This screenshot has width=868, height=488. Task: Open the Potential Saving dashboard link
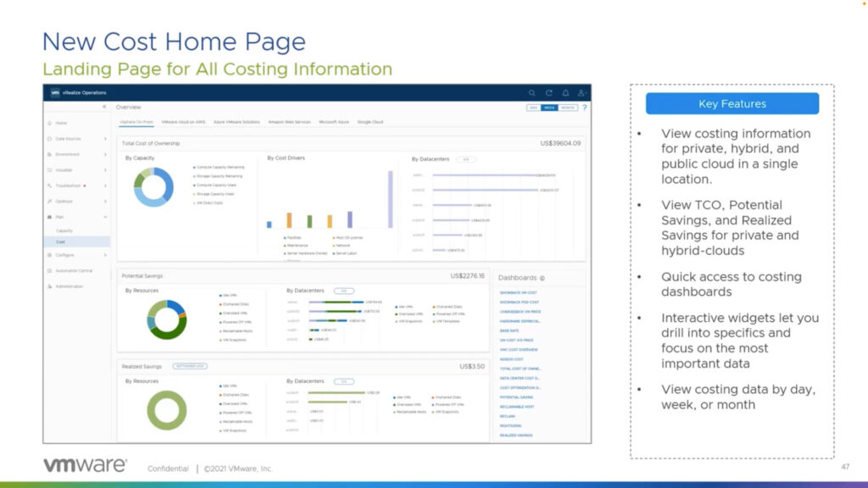coord(516,397)
